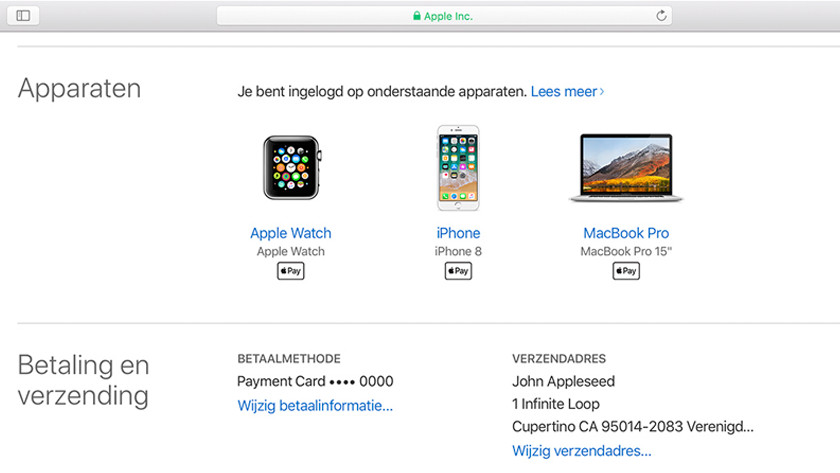840x473 pixels.
Task: Reload the page with the refresh icon
Action: click(x=661, y=16)
